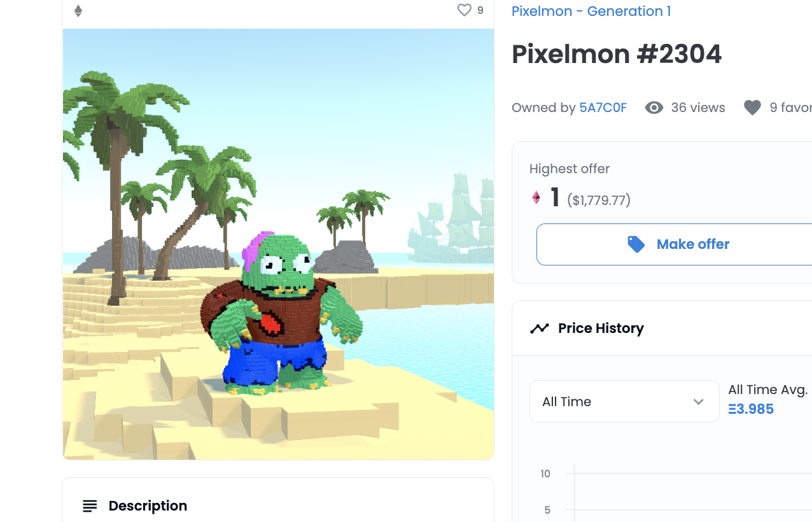
Task: Click the gray heart favorites icon
Action: pos(752,108)
